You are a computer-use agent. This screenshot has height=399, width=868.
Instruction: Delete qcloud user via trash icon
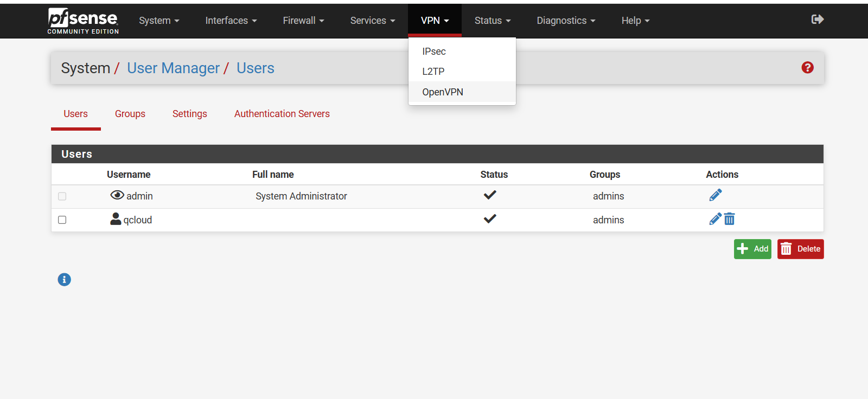(730, 219)
